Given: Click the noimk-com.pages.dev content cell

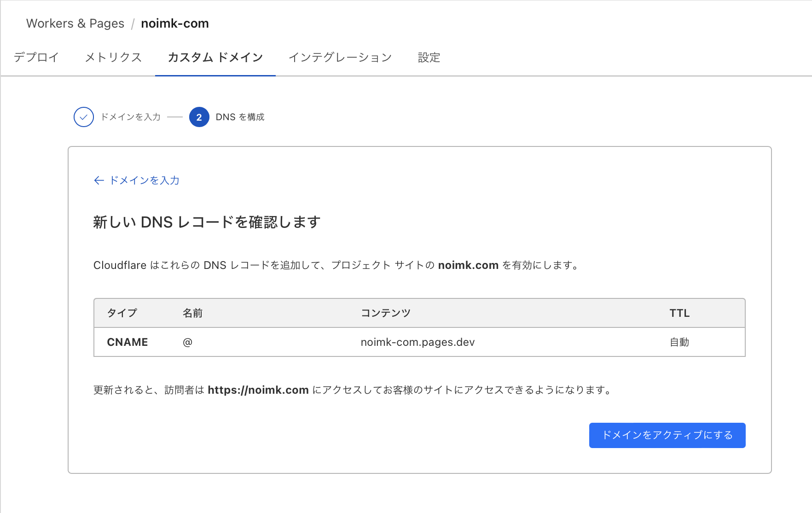Looking at the screenshot, I should (418, 342).
